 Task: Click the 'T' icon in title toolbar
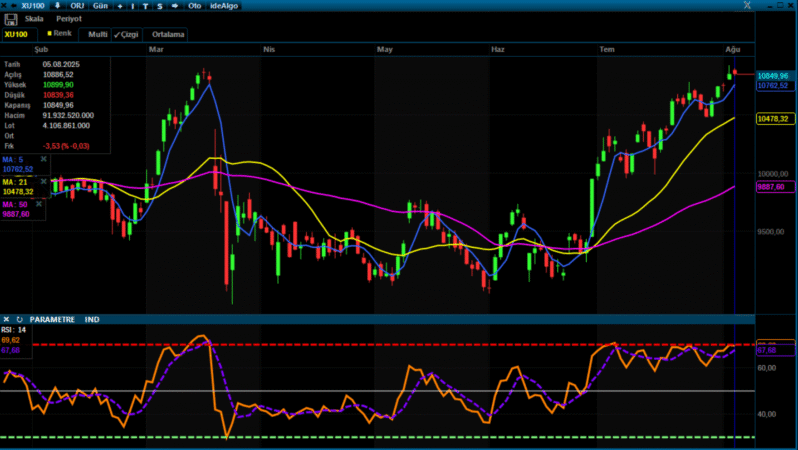coord(146,6)
